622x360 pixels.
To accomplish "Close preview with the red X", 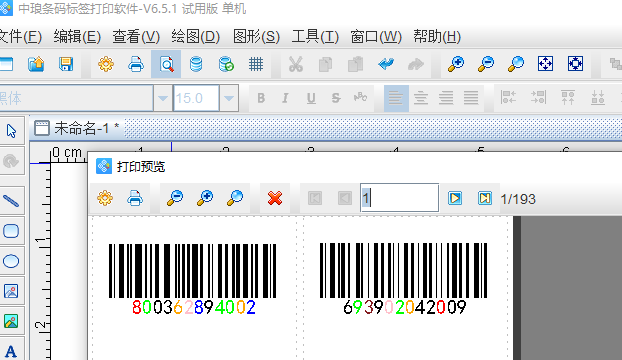I will (275, 198).
